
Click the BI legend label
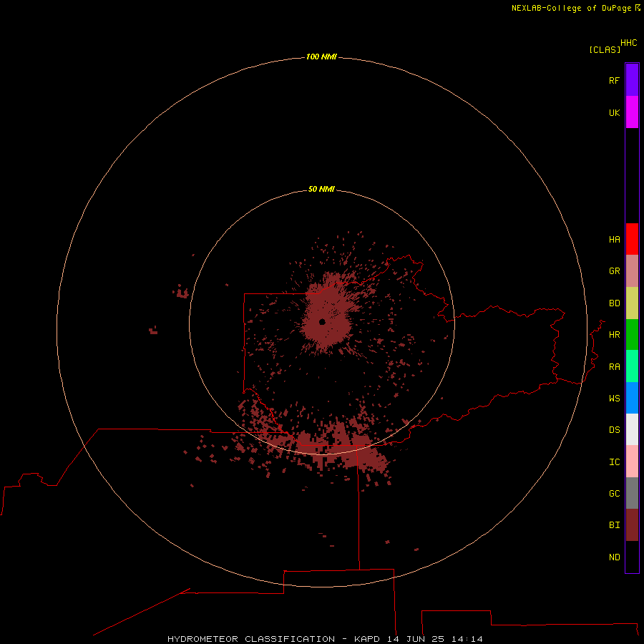click(614, 525)
